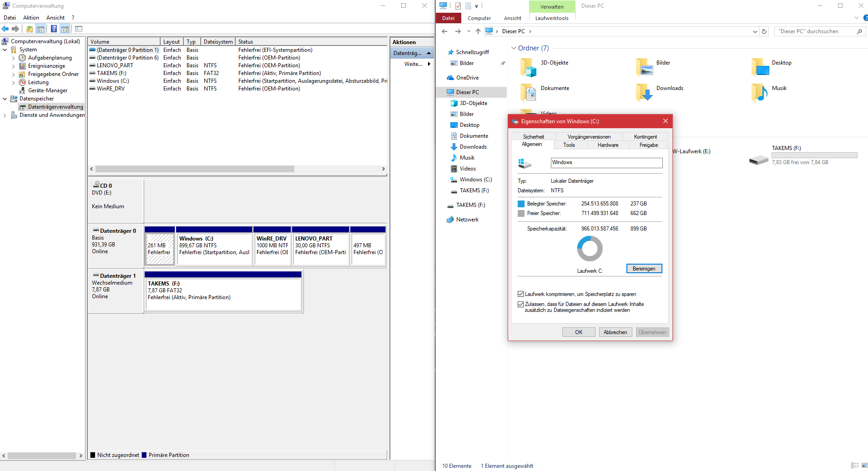Select the LENOVO_PART volume row
This screenshot has width=868, height=471.
238,65
